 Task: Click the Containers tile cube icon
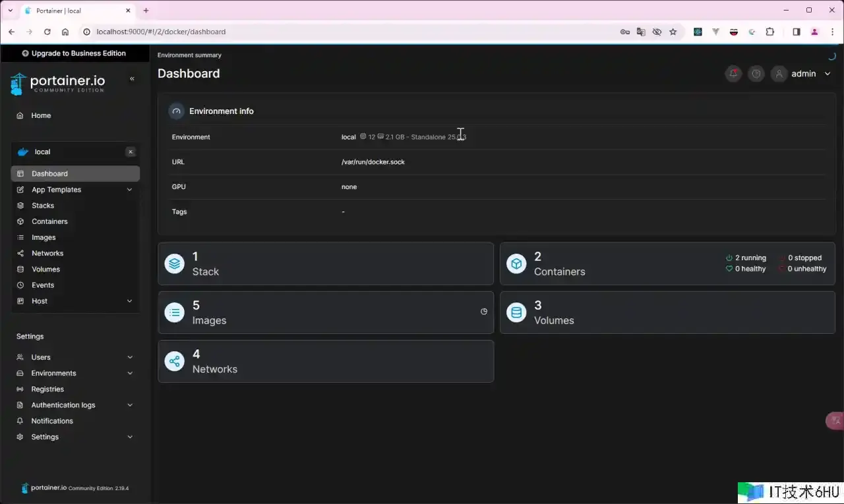516,264
